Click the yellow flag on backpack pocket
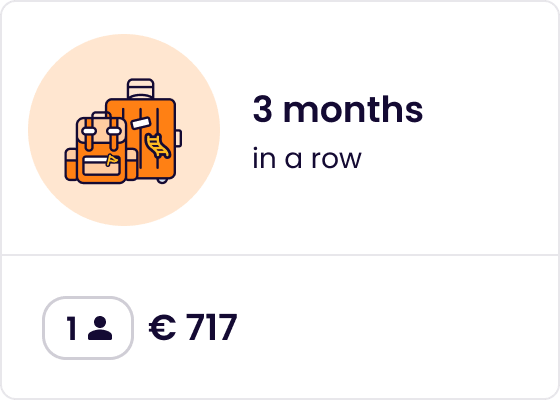This screenshot has width=560, height=400. pos(112,160)
